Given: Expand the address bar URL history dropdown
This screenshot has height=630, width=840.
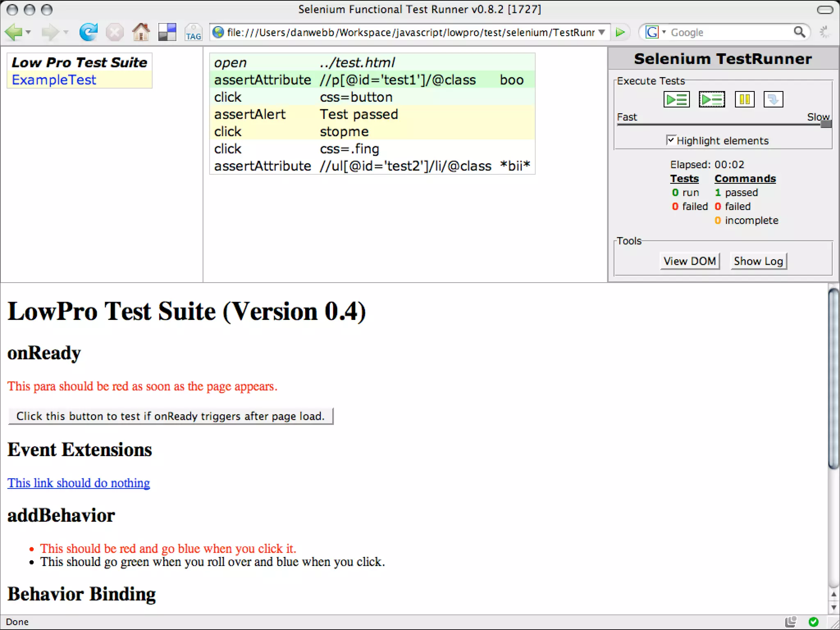Looking at the screenshot, I should point(602,32).
